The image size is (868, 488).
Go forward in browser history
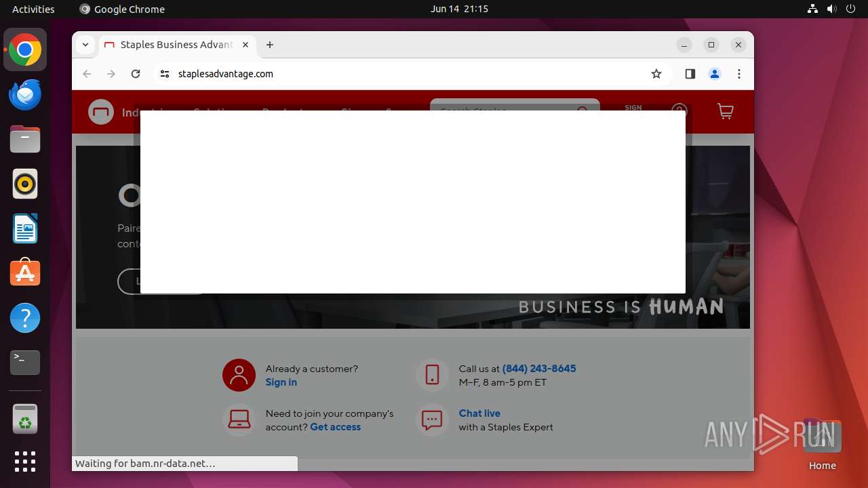pos(111,74)
